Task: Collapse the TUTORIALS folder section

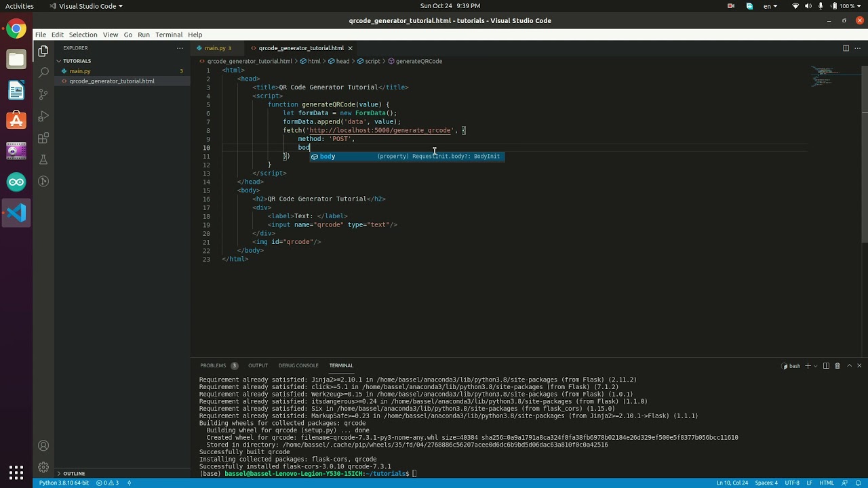Action: point(77,61)
